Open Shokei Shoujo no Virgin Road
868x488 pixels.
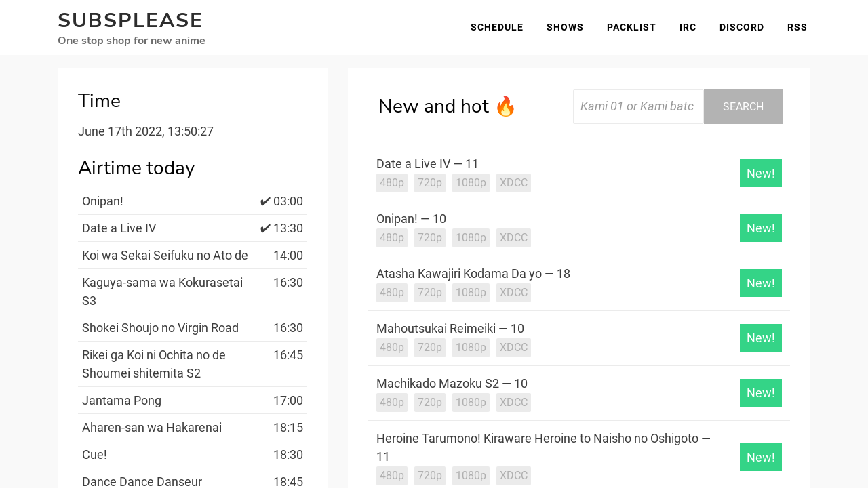pyautogui.click(x=160, y=328)
